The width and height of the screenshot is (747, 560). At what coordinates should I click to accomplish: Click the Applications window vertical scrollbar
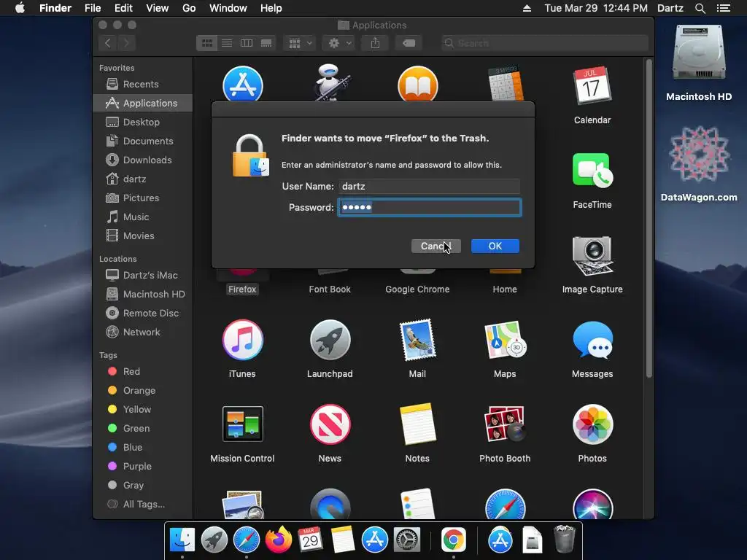click(x=649, y=219)
